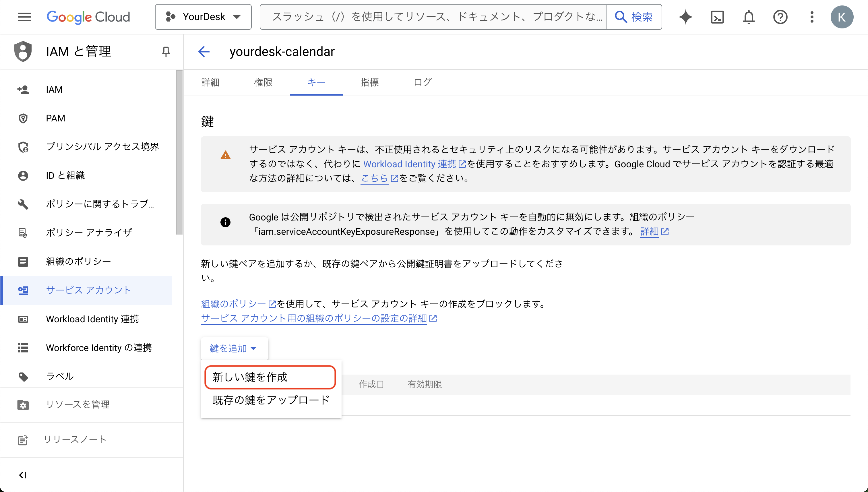Click the ラベル tag icon
The image size is (868, 492).
(23, 376)
